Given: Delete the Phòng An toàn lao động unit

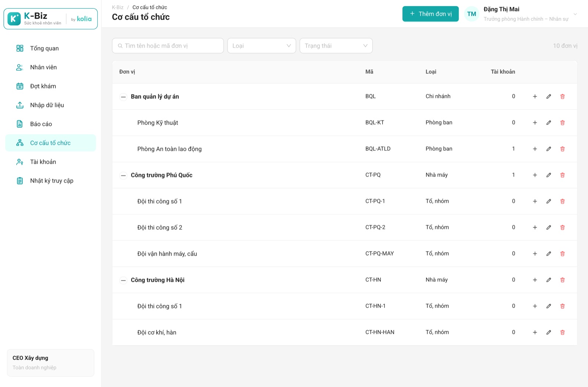Looking at the screenshot, I should tap(562, 149).
